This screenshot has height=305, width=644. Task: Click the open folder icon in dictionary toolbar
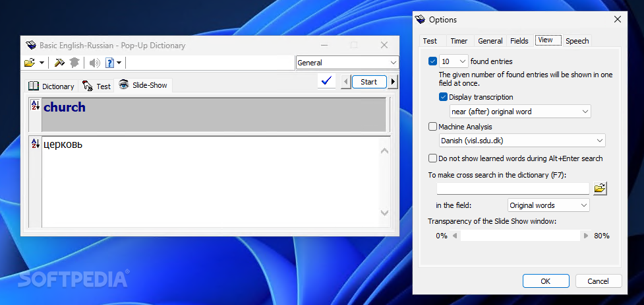click(30, 63)
